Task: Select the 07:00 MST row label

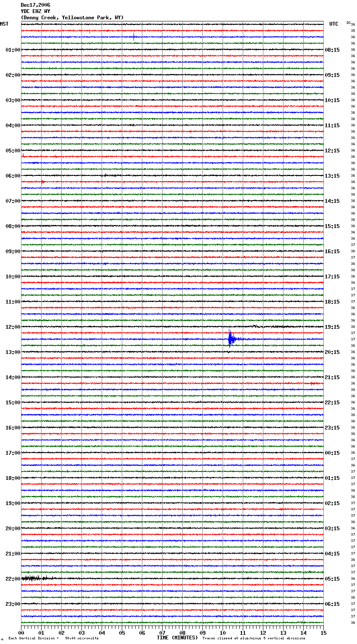Action: 13,201
